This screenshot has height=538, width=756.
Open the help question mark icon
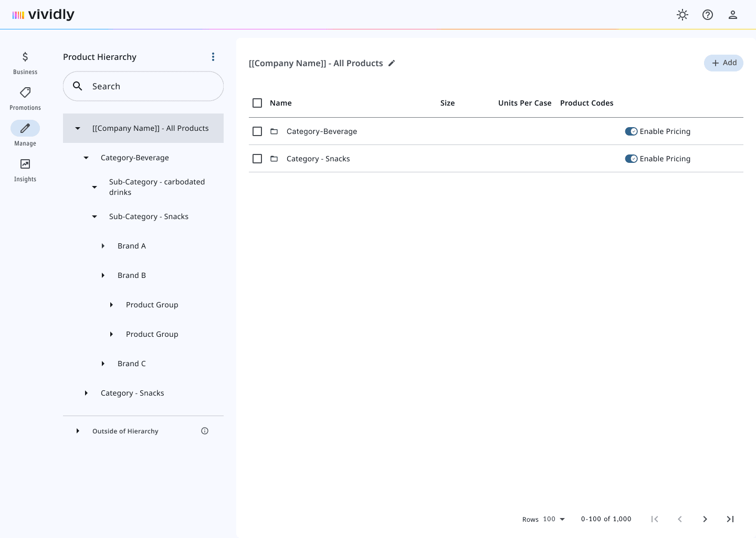(x=708, y=15)
